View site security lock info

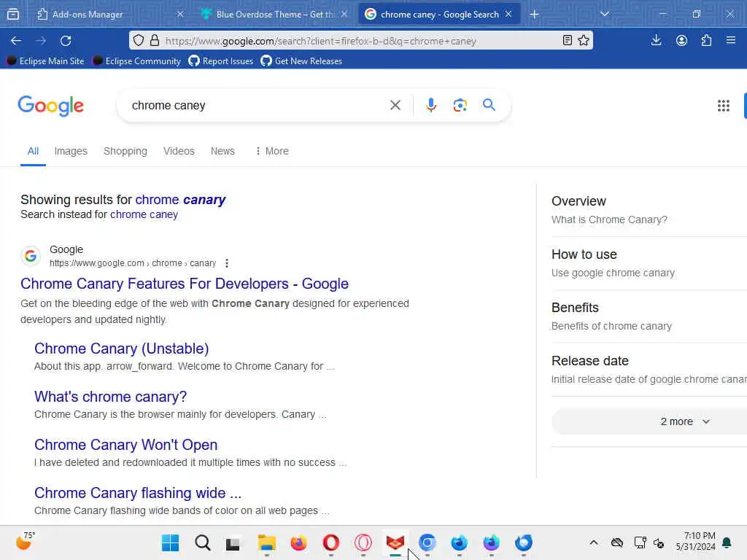click(x=155, y=41)
